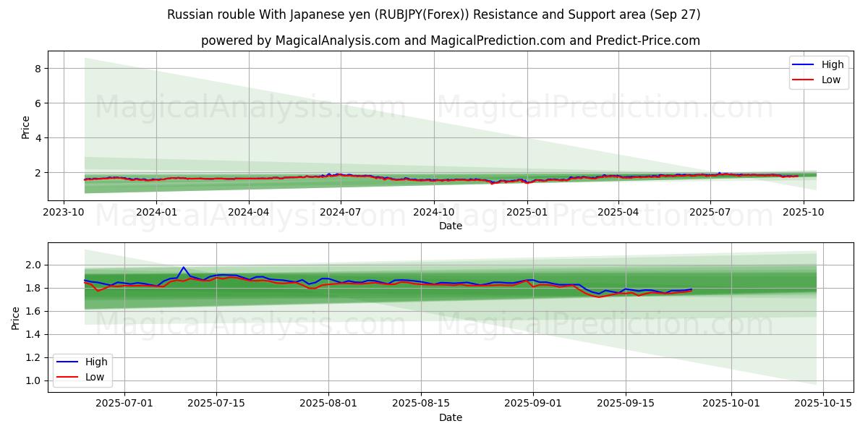The width and height of the screenshot is (868, 434).
Task: Select the High legend label in bottom chart
Action: (x=95, y=362)
